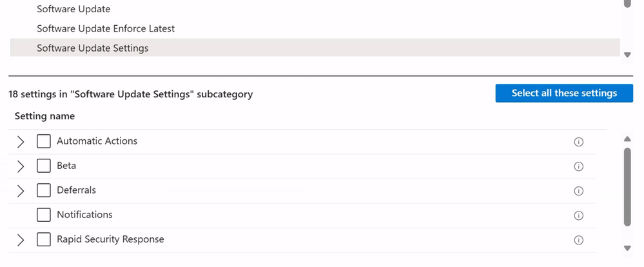Screen dimensions: 644x267
Task: Show info tooltip for Beta setting
Action: point(578,166)
